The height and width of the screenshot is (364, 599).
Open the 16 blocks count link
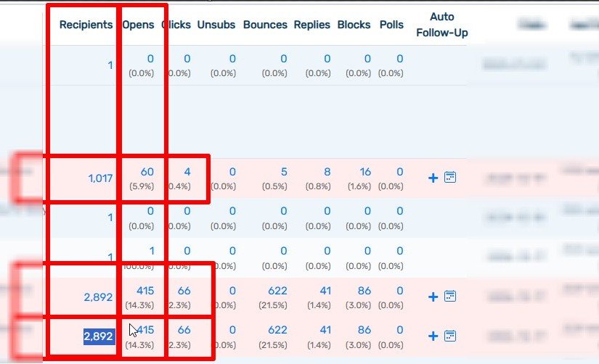[x=364, y=172]
